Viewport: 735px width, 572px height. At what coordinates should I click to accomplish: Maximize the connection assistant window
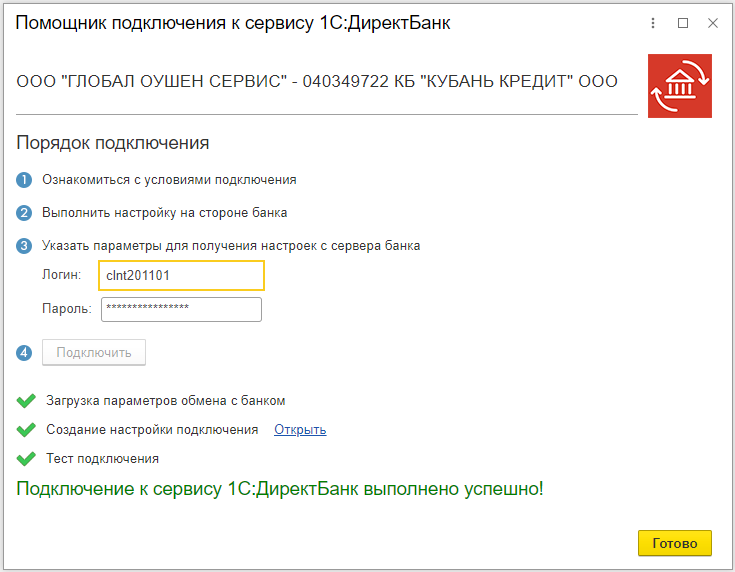click(x=683, y=23)
